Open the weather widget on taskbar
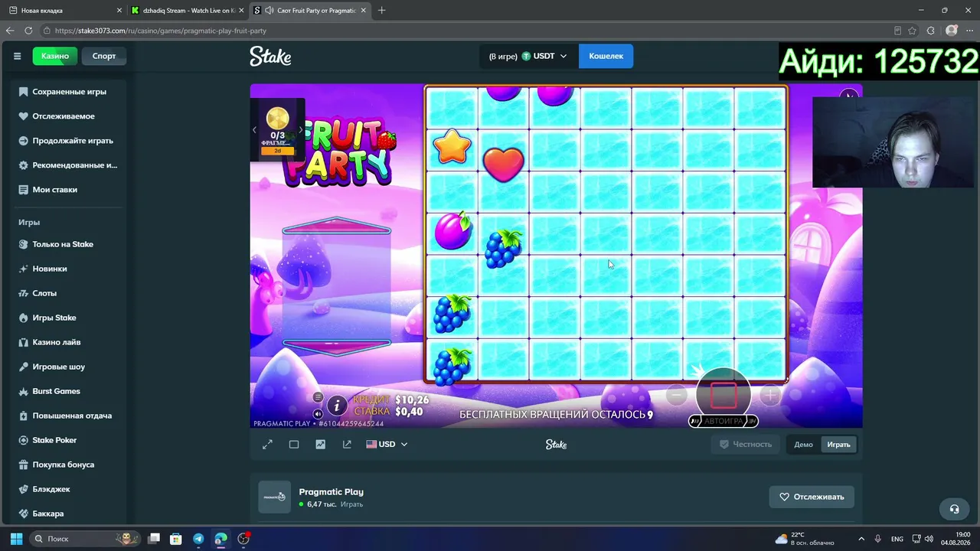 803,539
